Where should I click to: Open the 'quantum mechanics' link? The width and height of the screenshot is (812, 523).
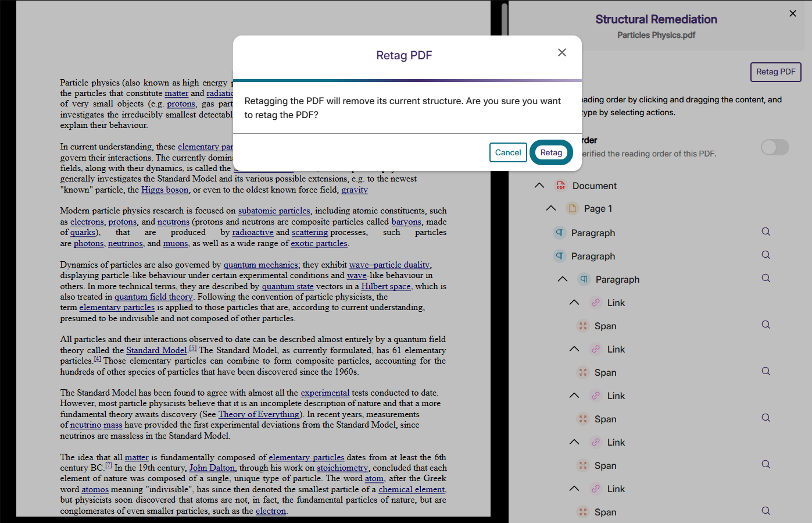point(261,265)
